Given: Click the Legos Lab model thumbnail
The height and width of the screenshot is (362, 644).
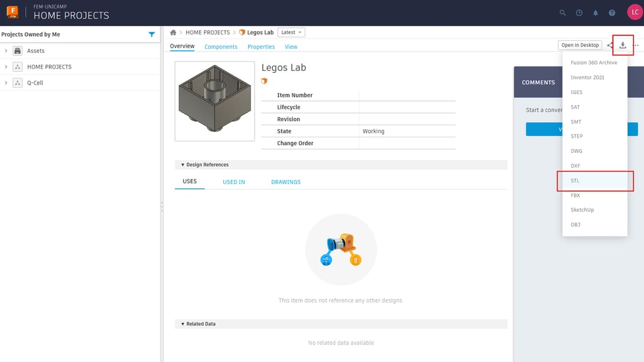Looking at the screenshot, I should 215,101.
